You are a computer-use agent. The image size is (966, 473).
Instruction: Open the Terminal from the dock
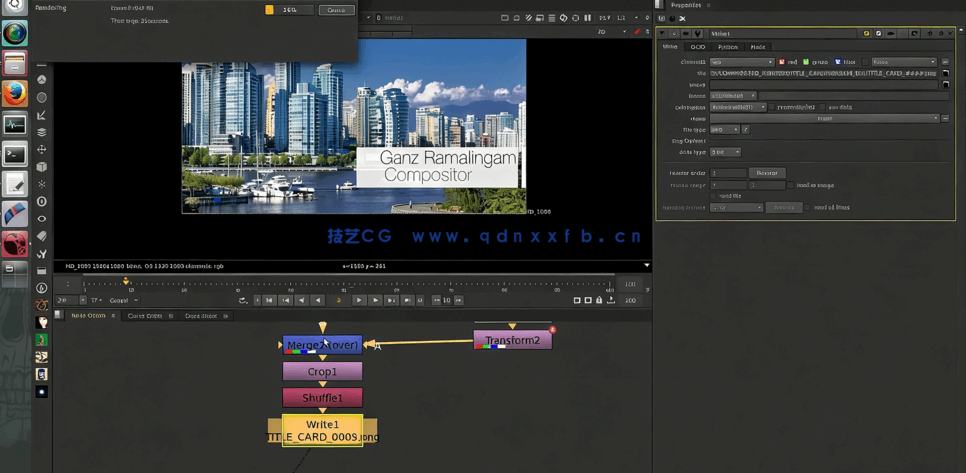(x=14, y=155)
